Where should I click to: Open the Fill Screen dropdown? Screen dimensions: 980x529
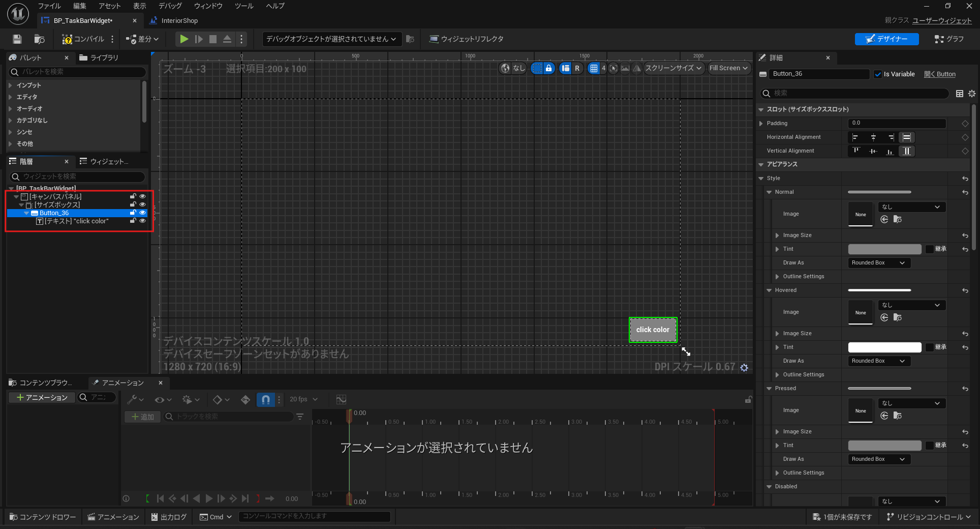[728, 68]
